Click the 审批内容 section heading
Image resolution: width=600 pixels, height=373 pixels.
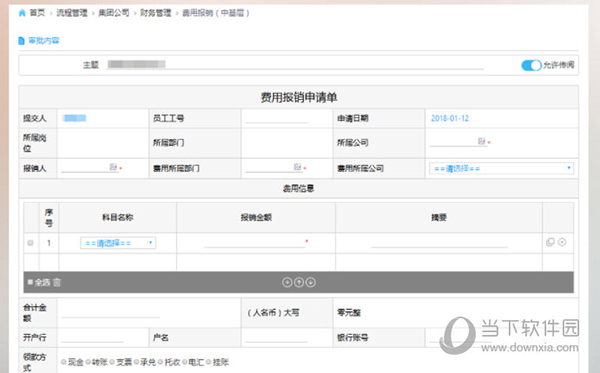pos(44,41)
